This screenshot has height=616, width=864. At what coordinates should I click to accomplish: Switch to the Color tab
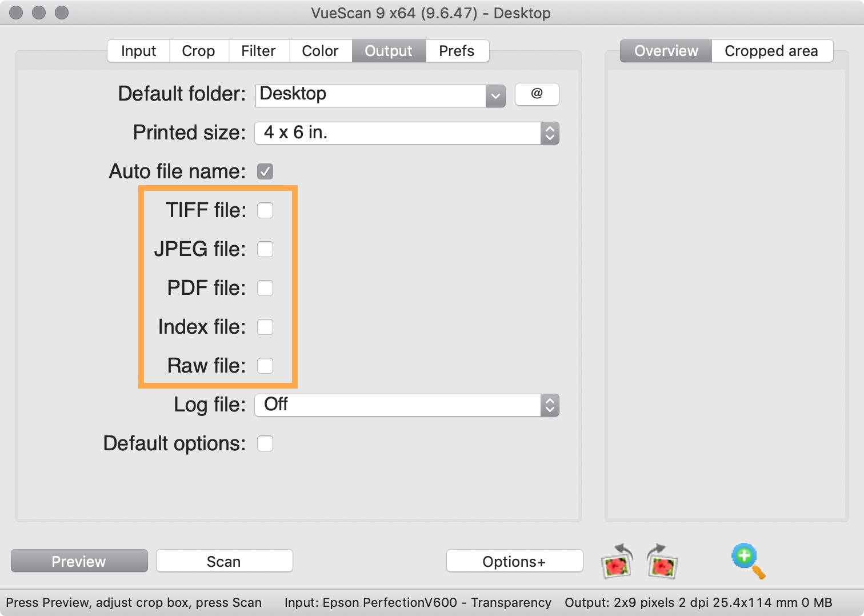coord(320,51)
